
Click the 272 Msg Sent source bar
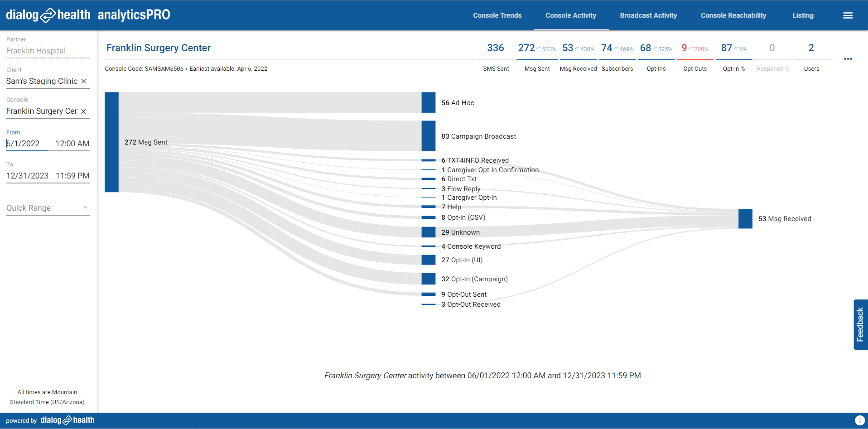click(111, 142)
